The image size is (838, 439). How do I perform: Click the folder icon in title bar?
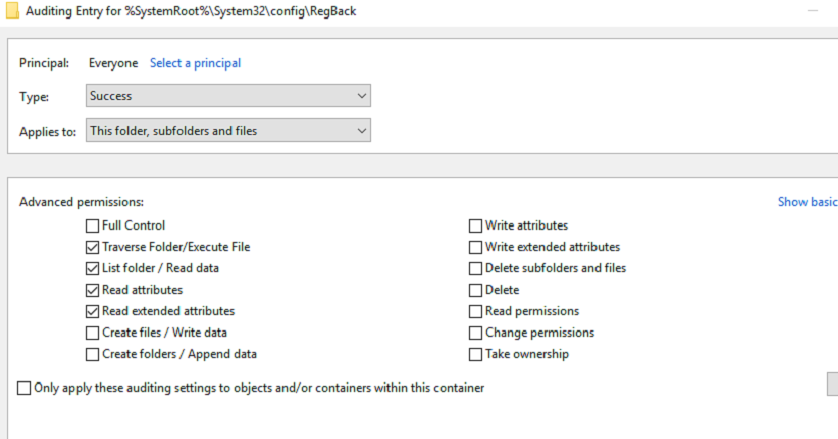click(12, 11)
